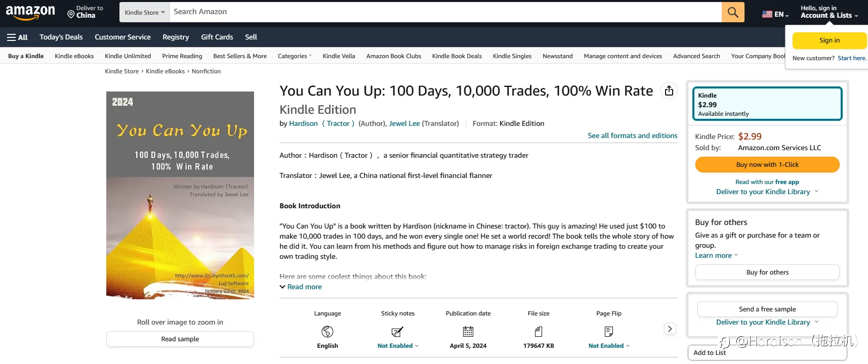Open Kindle Vella subnav item

[x=339, y=56]
